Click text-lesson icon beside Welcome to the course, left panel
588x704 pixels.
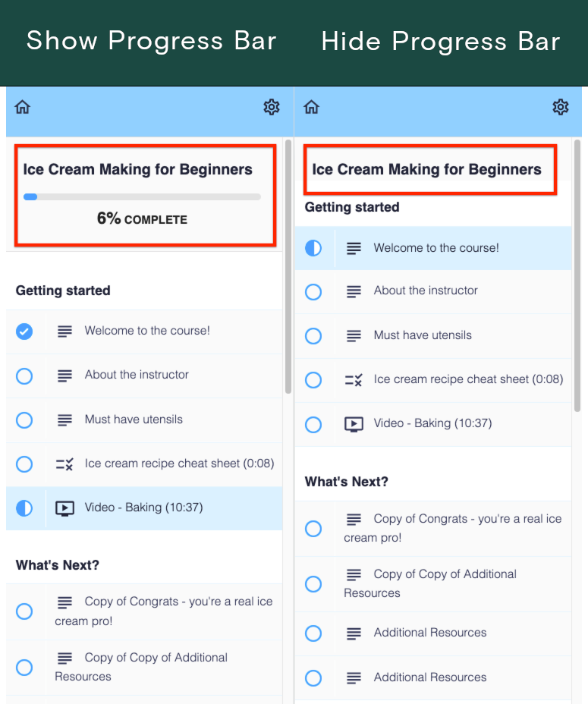click(x=64, y=332)
